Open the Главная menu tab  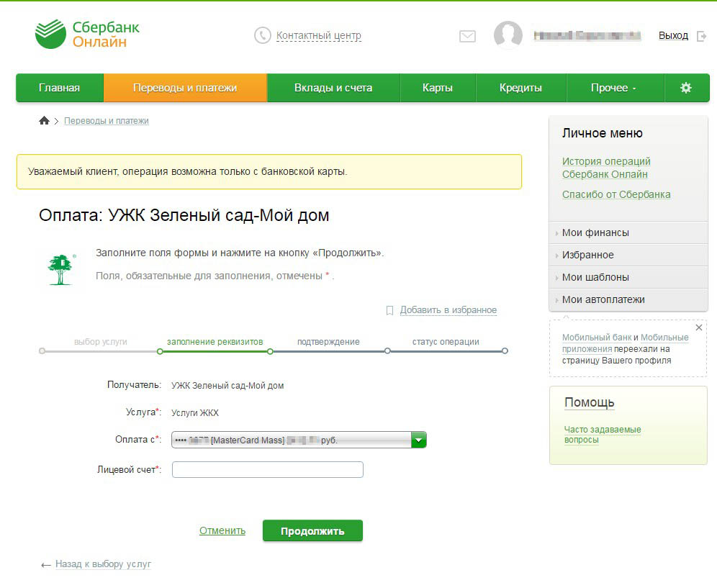[60, 88]
